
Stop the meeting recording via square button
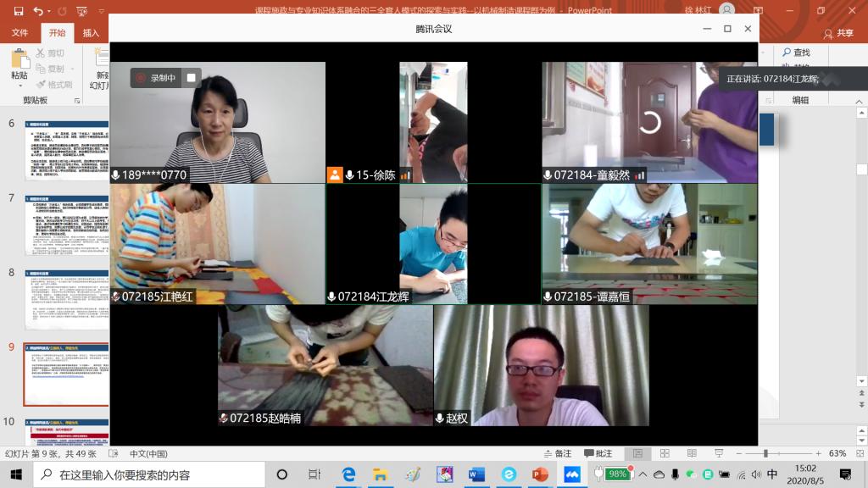point(191,78)
